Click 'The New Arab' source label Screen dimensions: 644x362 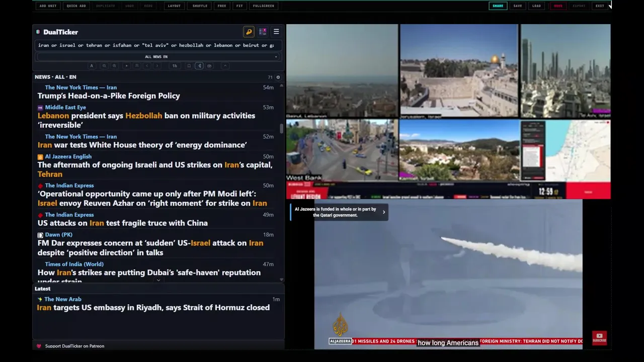coord(63,300)
